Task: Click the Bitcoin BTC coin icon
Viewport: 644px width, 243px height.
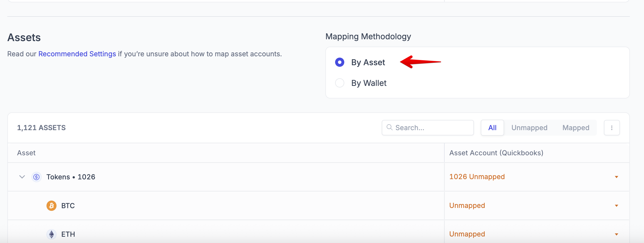Action: point(52,206)
